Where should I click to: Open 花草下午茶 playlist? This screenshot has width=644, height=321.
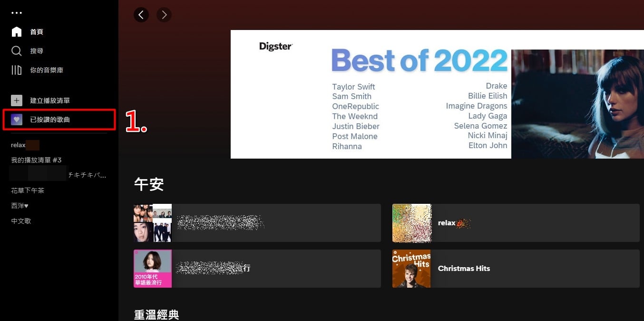point(28,191)
